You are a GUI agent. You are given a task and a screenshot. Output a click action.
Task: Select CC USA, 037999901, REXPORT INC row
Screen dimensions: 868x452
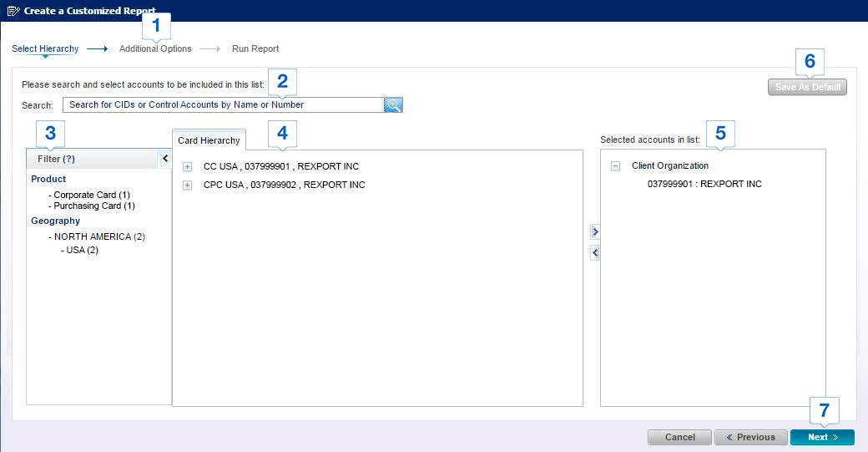point(281,166)
